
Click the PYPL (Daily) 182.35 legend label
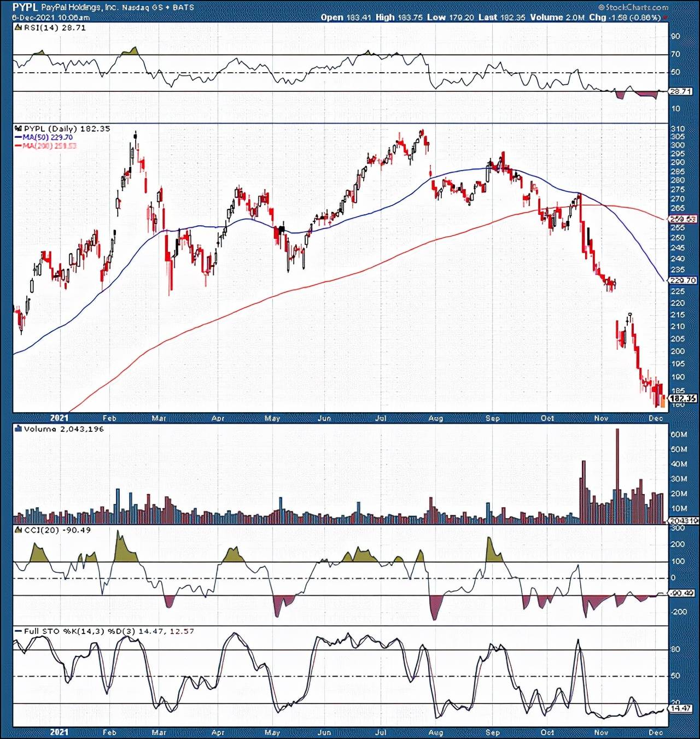point(67,128)
